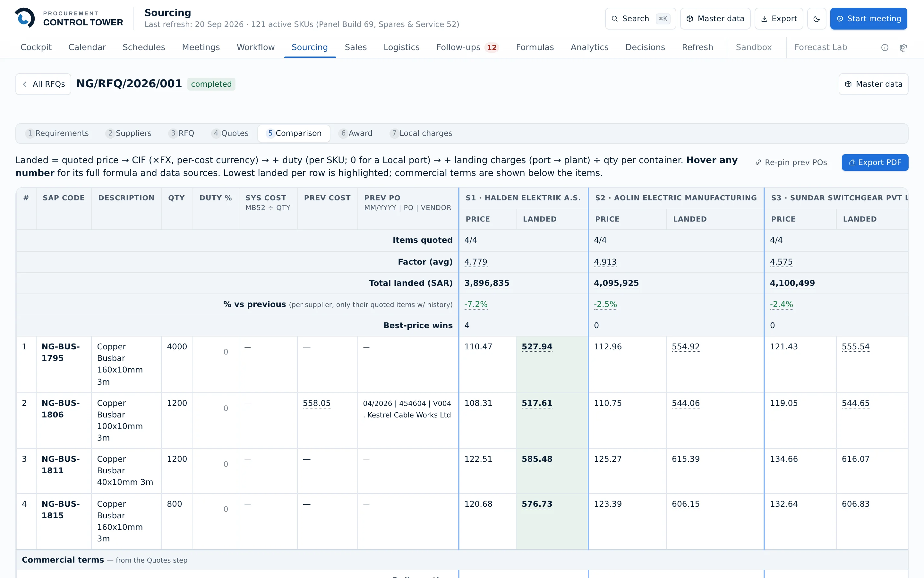Click S3 total landed 4,100,499
924x578 pixels.
(x=792, y=283)
